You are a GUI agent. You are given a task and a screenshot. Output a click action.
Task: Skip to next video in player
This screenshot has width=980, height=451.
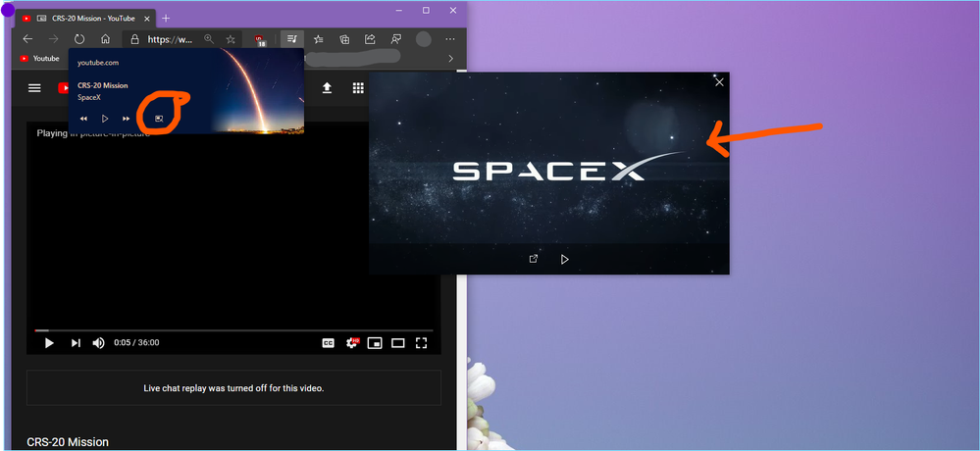tap(76, 342)
